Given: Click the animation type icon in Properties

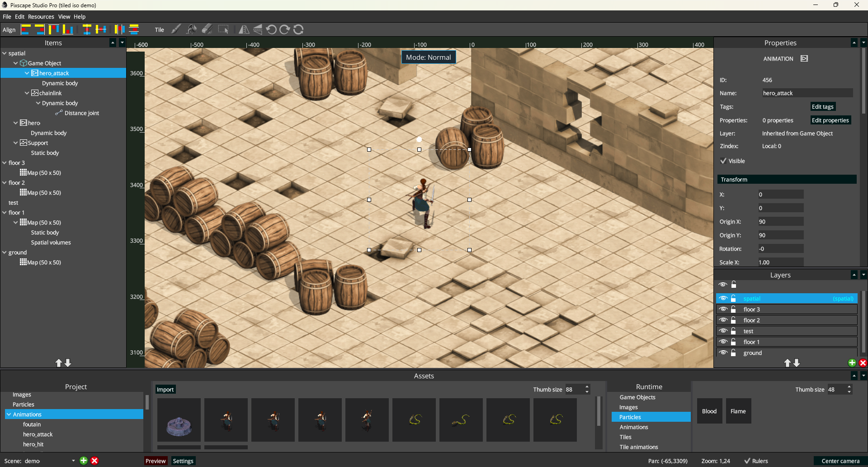Looking at the screenshot, I should point(804,58).
